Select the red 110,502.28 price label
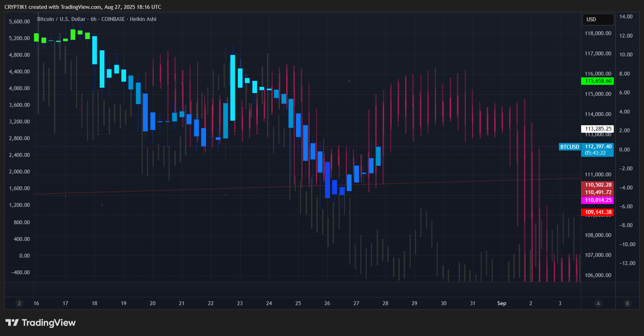 [x=598, y=185]
